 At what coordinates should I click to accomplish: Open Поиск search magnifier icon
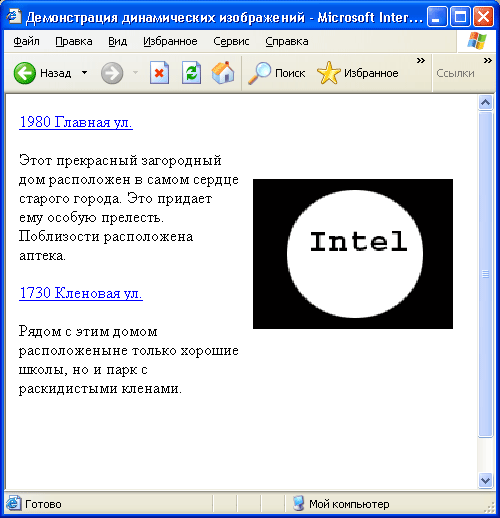259,73
